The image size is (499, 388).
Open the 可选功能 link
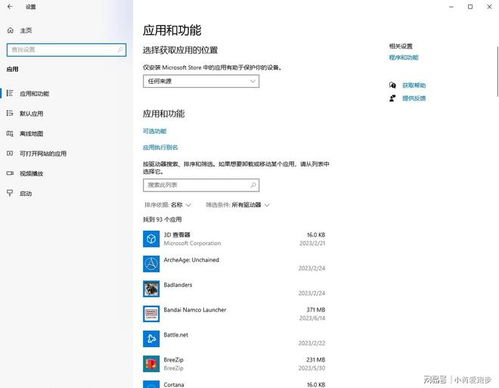[155, 131]
